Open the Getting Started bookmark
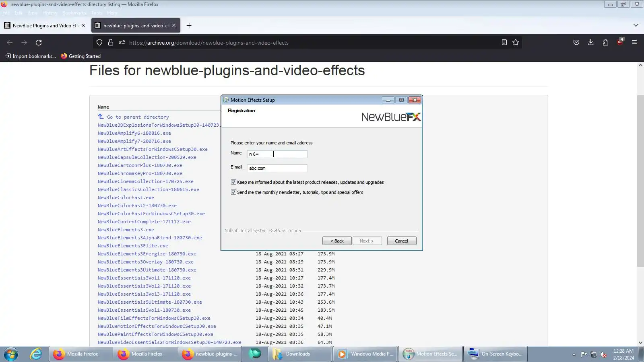Viewport: 644px width, 362px height. [81, 56]
